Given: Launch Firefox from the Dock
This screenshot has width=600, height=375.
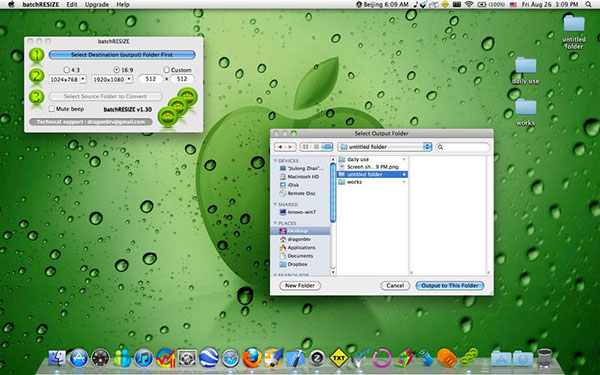Looking at the screenshot, I should 252,358.
